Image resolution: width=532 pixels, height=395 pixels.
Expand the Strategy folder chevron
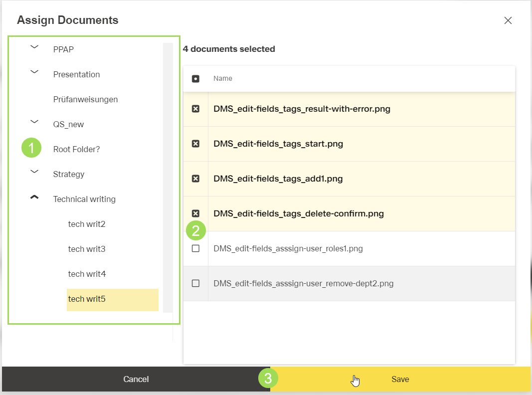point(34,172)
